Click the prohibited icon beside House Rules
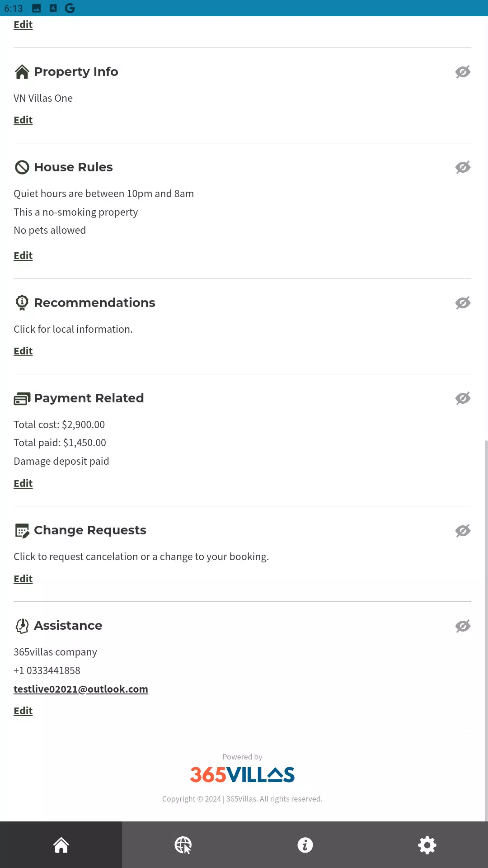 pos(22,167)
